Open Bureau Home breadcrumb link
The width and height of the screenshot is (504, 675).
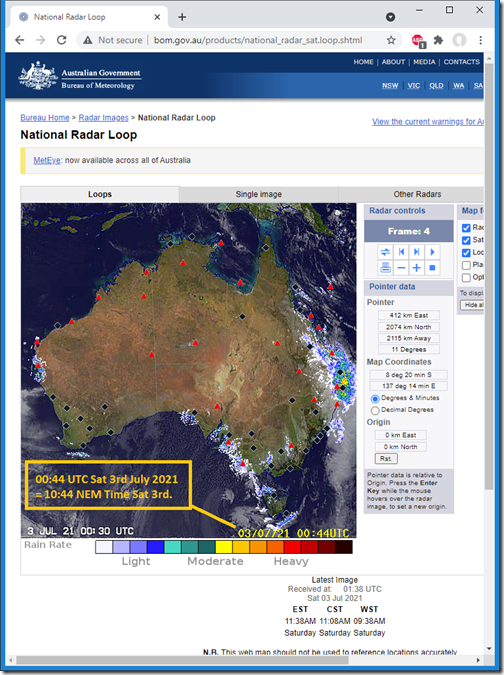[x=45, y=118]
